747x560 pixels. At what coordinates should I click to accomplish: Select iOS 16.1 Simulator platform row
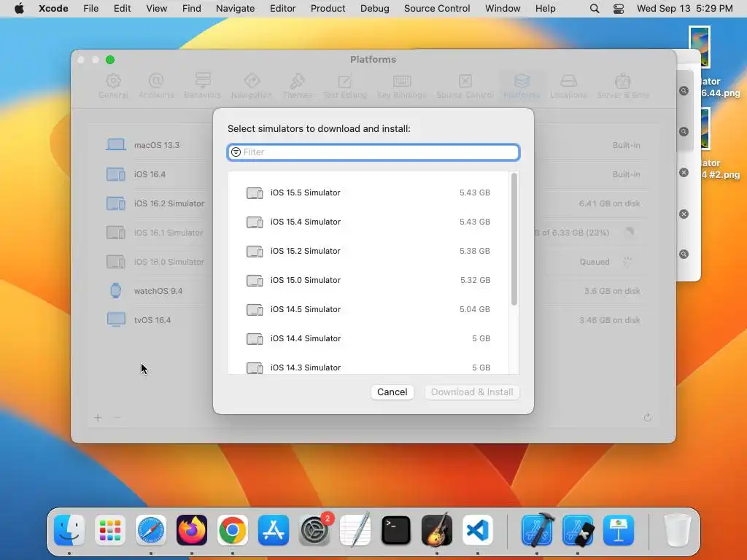(373, 233)
